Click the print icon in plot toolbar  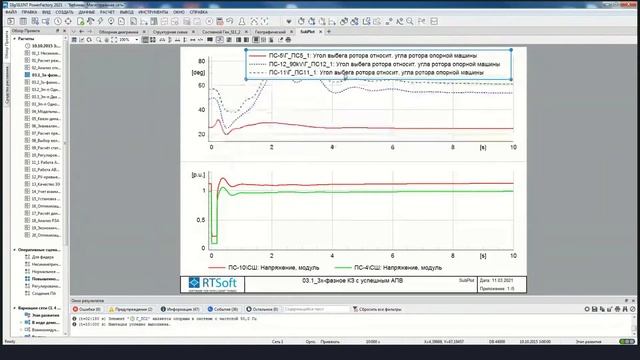(x=289, y=40)
